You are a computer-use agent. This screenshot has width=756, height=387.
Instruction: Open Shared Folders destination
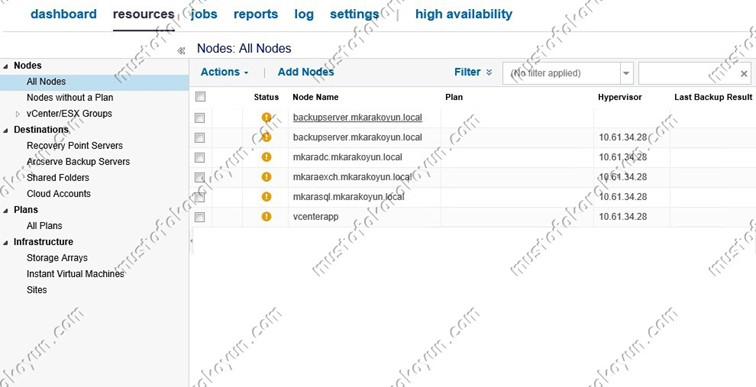[58, 177]
